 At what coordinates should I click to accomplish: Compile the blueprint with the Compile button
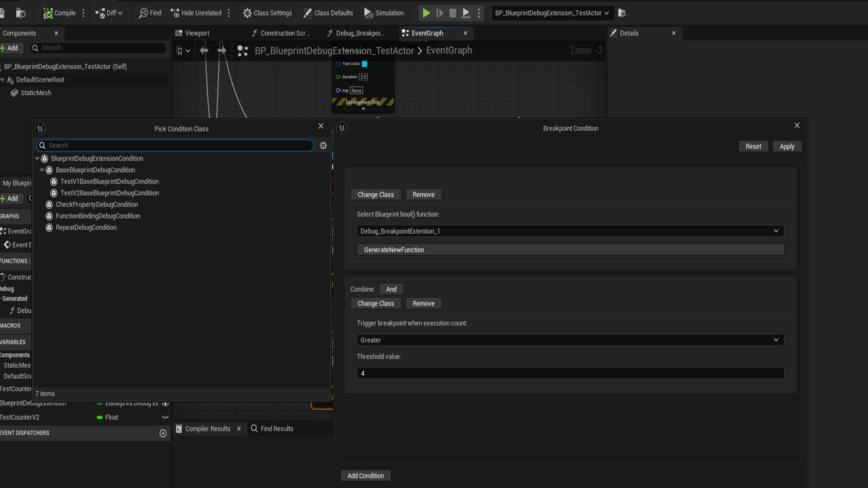click(x=60, y=13)
